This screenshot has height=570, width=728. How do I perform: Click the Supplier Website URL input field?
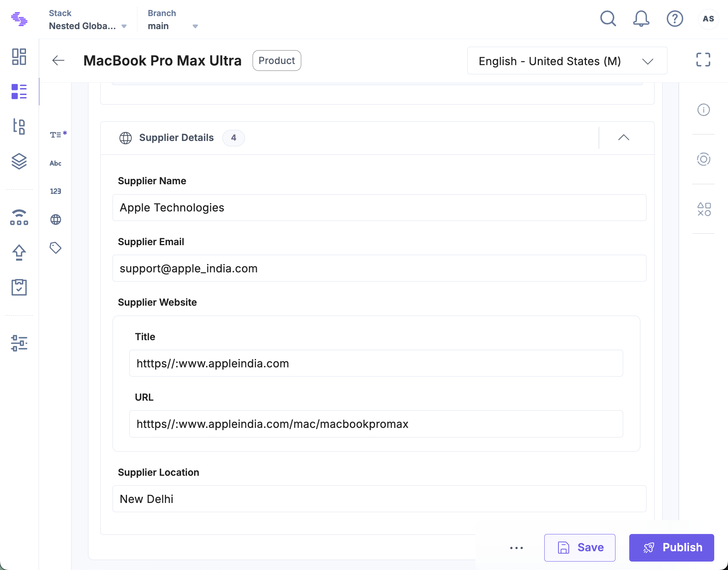pos(376,424)
